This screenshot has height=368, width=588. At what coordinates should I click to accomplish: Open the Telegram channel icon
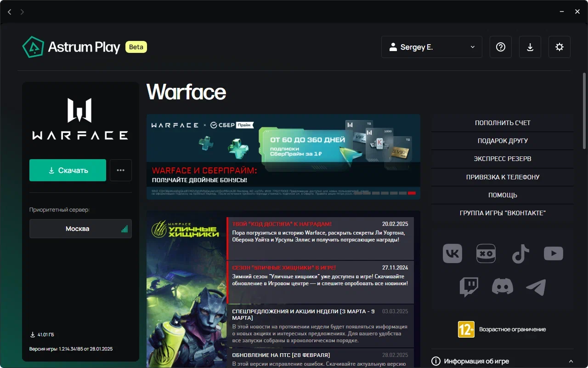coord(536,287)
